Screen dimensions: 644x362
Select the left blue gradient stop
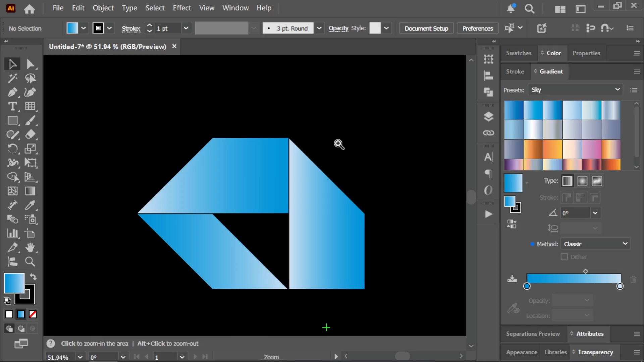[527, 286]
